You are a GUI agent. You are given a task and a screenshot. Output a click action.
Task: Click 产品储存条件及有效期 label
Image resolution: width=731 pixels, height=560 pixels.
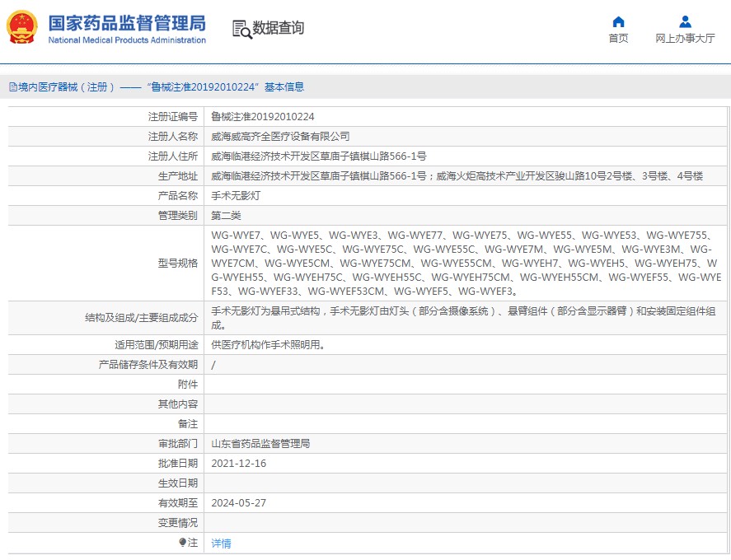(x=148, y=365)
